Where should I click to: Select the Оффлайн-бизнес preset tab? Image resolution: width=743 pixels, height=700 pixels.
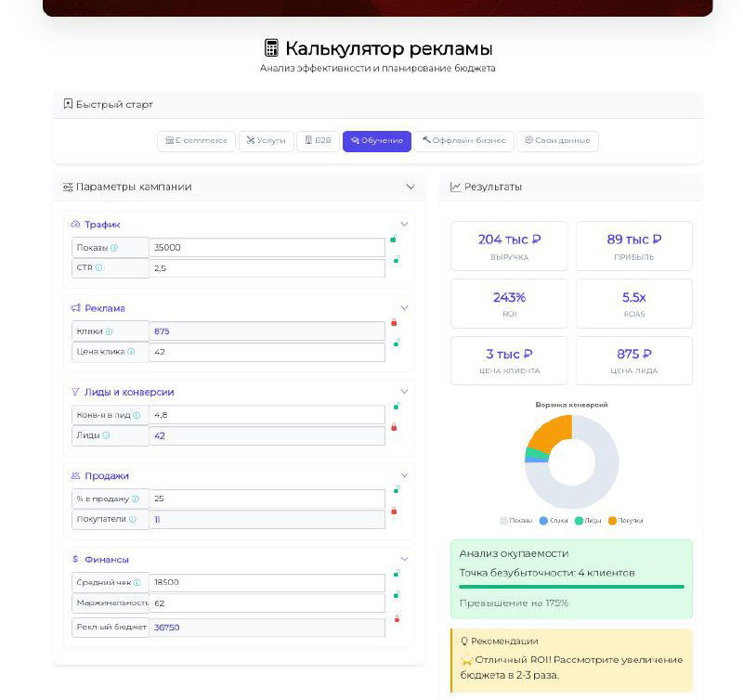pyautogui.click(x=463, y=140)
